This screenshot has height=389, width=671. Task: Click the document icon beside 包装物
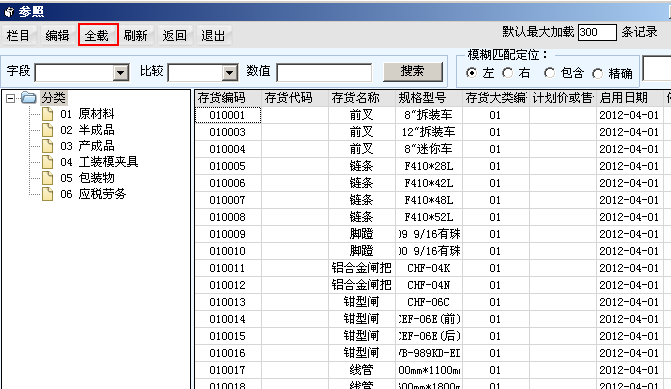coord(48,178)
